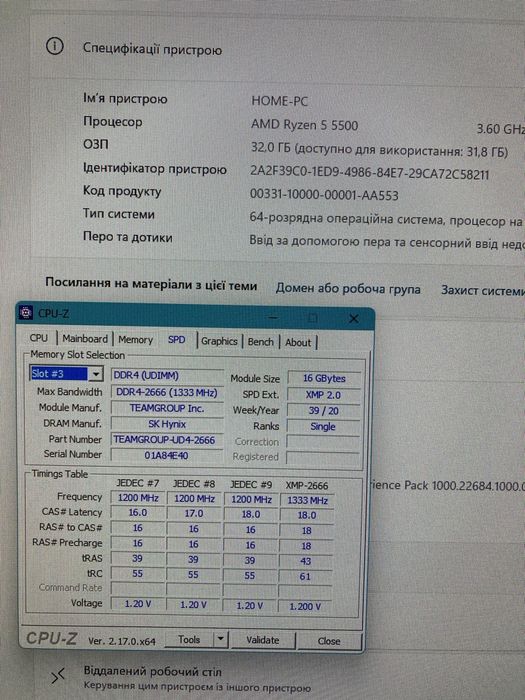Click the Remote Desktop icon
525x700 pixels.
(x=58, y=676)
